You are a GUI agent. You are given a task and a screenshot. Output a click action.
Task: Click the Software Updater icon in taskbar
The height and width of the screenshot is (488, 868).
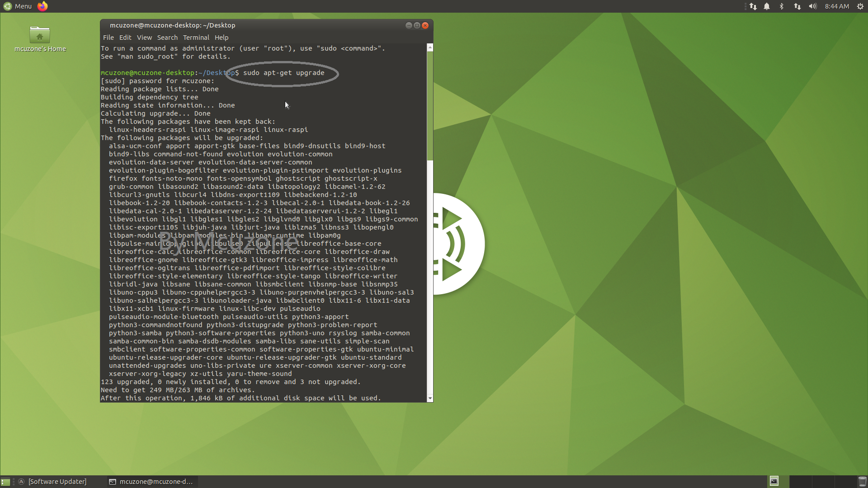[x=21, y=482]
